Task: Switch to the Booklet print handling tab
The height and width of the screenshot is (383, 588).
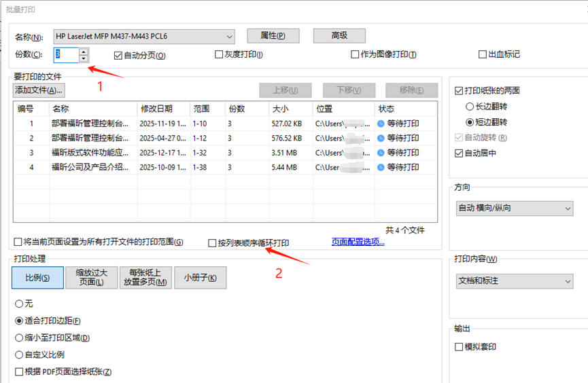Action: [x=200, y=277]
